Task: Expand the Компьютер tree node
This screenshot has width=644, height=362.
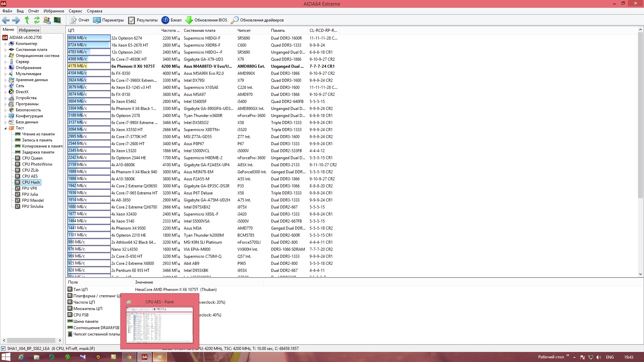Action: (x=5, y=44)
